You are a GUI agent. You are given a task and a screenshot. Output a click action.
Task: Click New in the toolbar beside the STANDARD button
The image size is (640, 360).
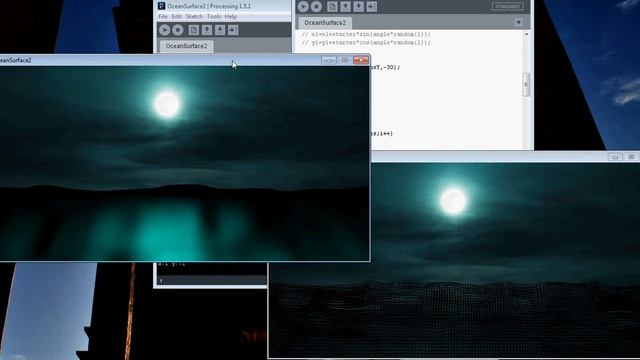[332, 7]
